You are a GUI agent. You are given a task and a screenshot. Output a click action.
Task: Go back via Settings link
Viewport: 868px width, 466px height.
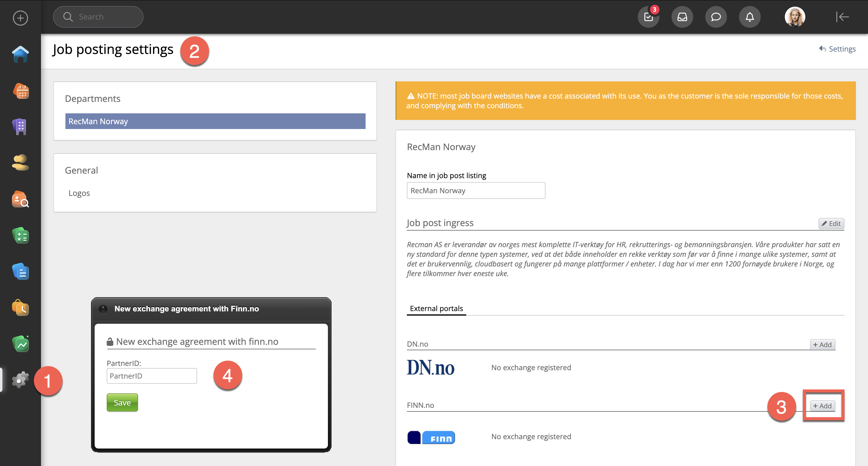837,49
